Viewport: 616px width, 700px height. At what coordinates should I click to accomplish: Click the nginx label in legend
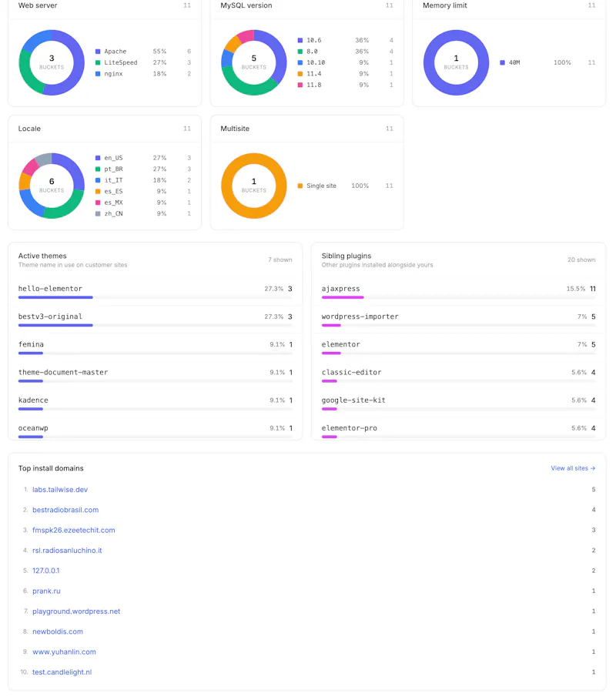point(113,74)
